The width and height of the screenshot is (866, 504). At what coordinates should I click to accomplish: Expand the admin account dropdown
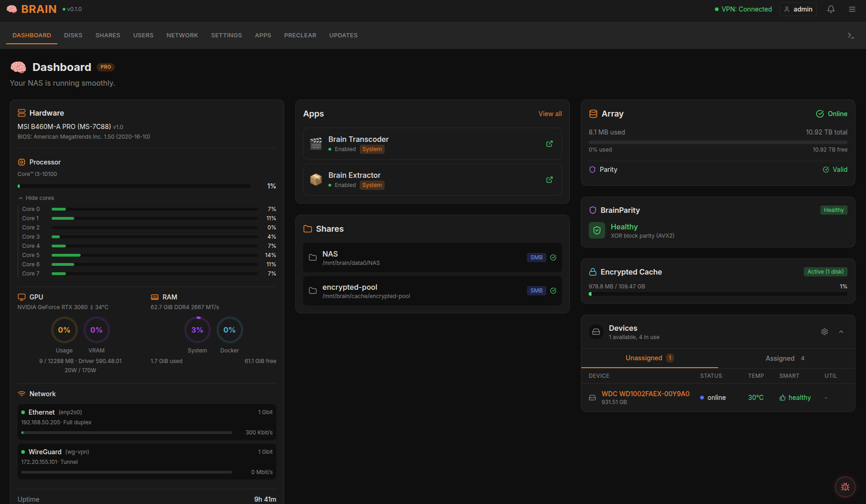(x=798, y=9)
